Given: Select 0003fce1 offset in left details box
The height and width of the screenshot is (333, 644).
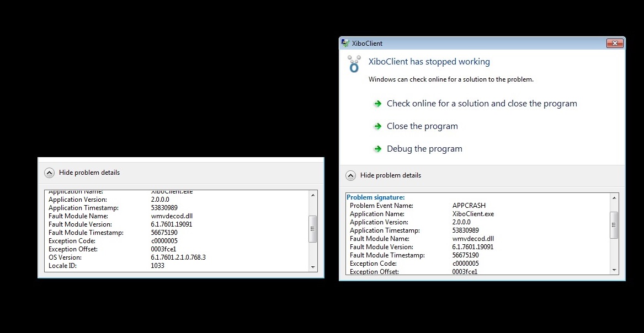Looking at the screenshot, I should pos(163,249).
